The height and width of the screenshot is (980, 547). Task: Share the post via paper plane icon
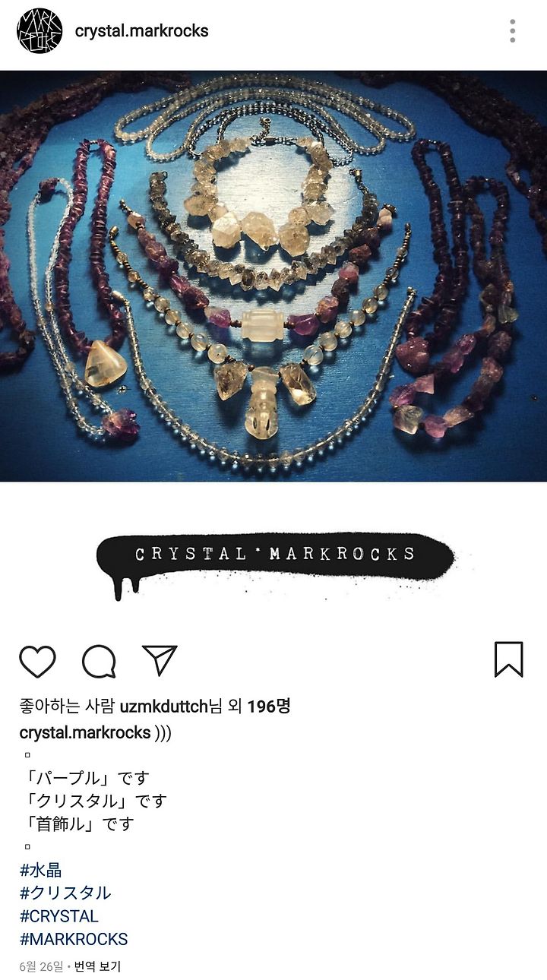click(x=160, y=660)
